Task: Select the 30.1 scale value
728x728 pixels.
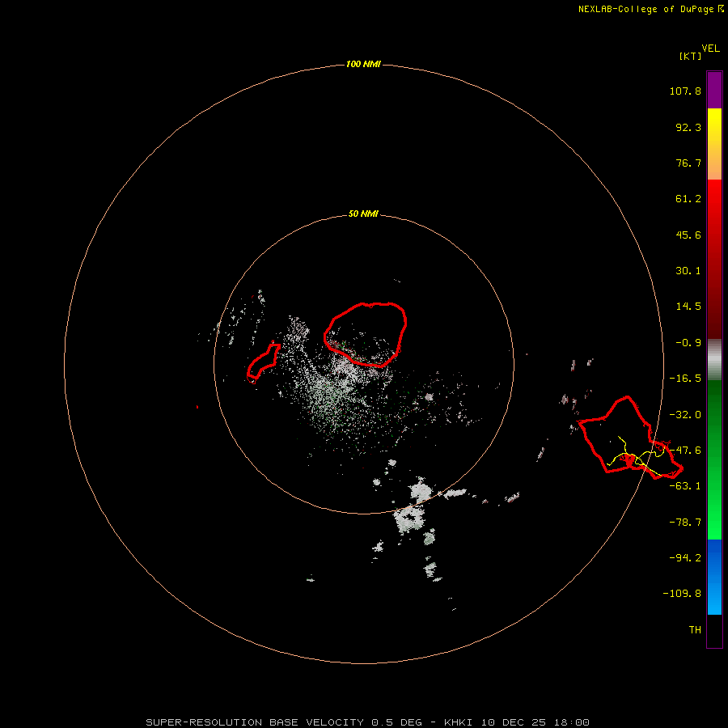Action: [688, 271]
